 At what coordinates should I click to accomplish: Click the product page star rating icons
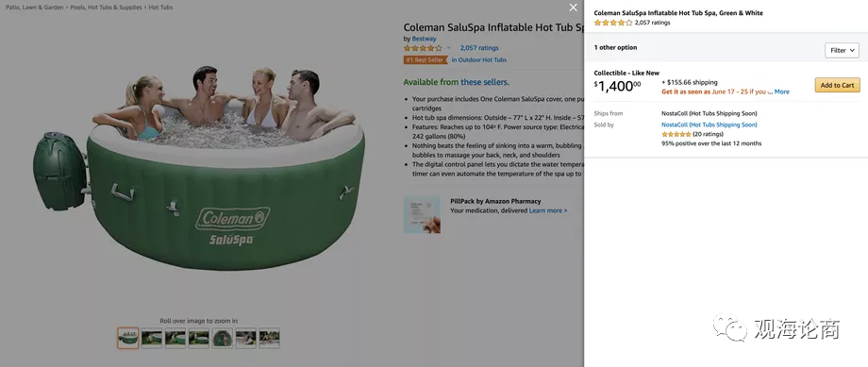coord(423,48)
